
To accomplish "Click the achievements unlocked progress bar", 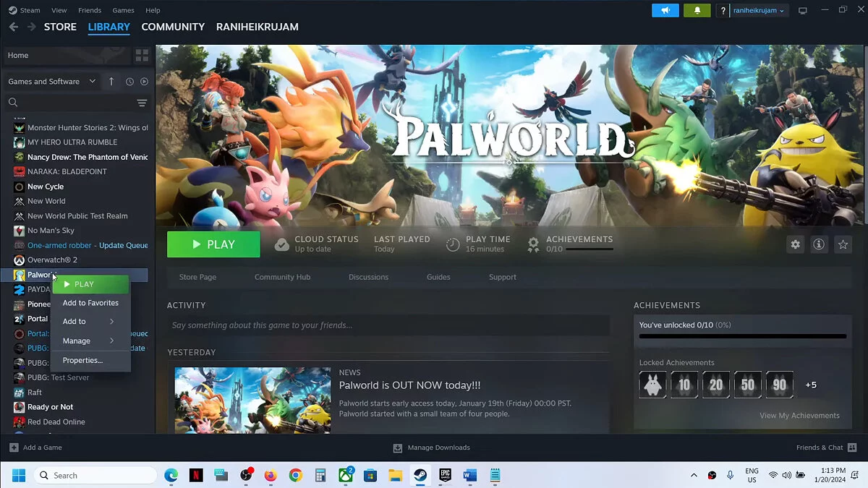I will point(743,336).
